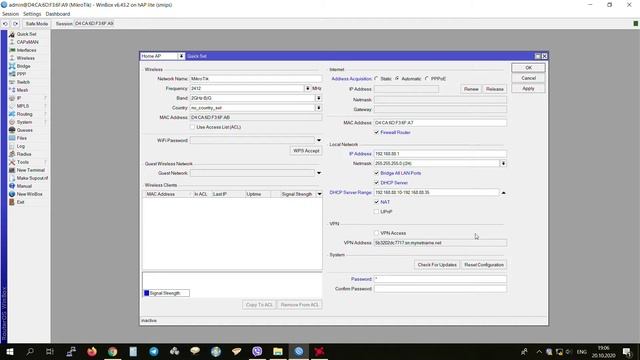Open Session menu
This screenshot has width=640, height=360.
coord(10,14)
